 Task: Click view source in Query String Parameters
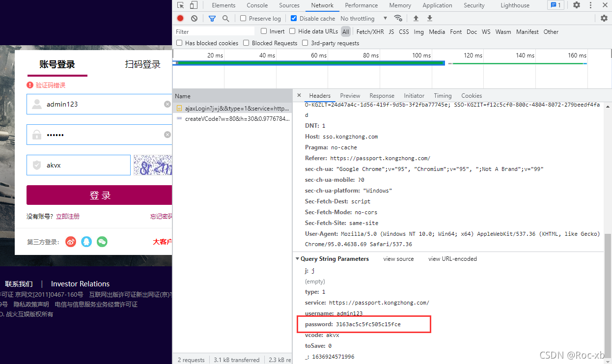point(398,259)
